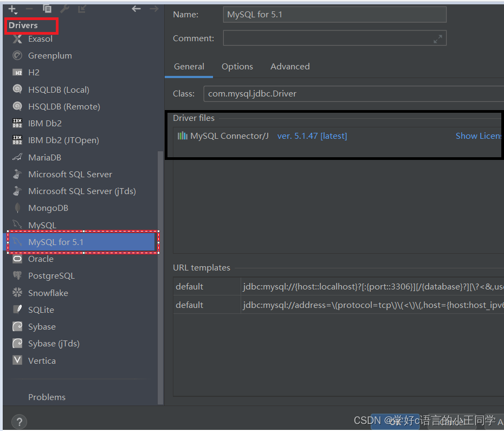Click the wrench settings toolbar icon

click(64, 9)
